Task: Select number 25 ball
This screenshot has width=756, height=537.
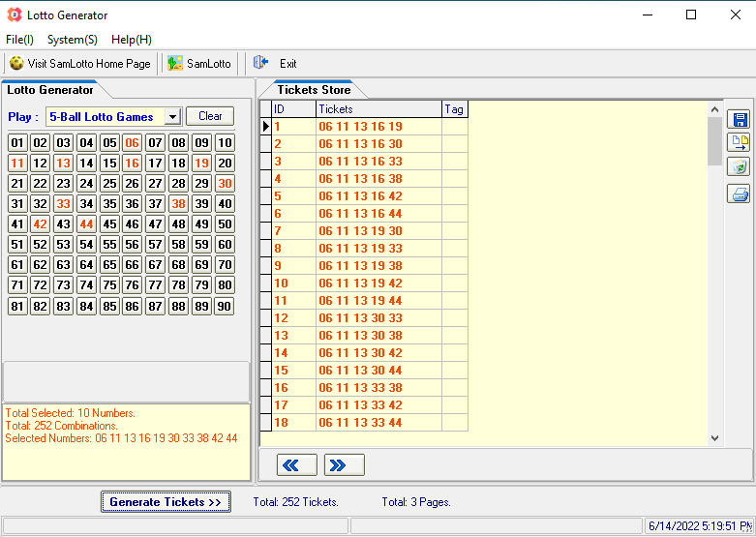Action: click(109, 183)
